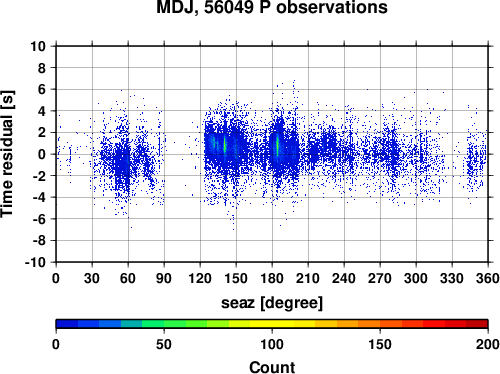This screenshot has width=500, height=374.
Task: Click the x-axis tick label 180
Action: 272,278
